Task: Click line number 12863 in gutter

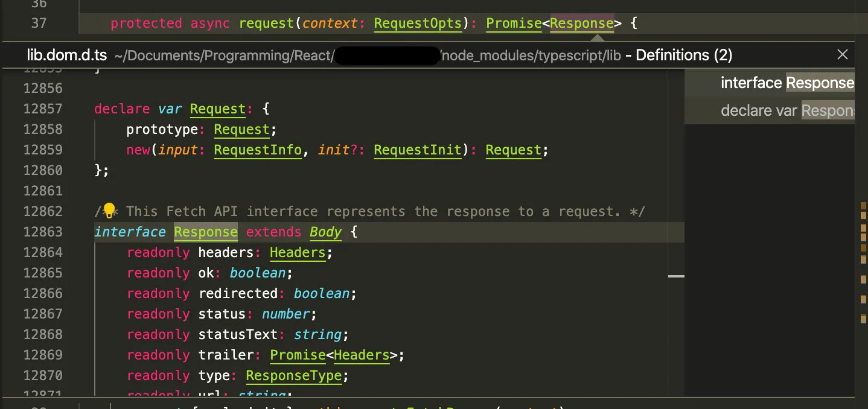Action: click(43, 232)
